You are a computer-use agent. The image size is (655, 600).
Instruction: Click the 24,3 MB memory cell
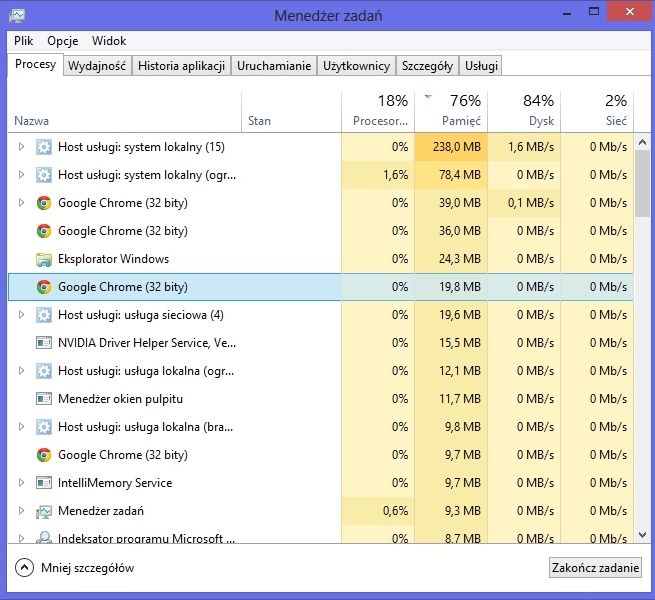(451, 259)
